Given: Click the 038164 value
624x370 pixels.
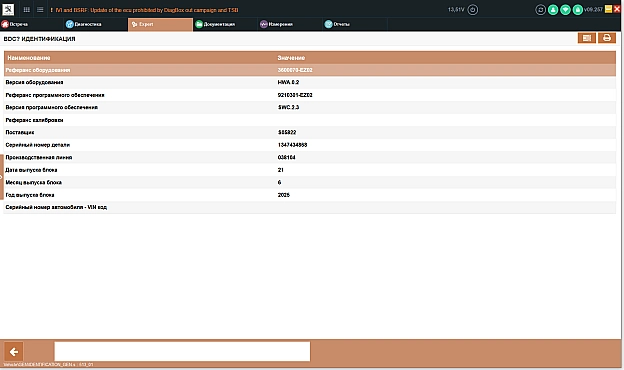Looking at the screenshot, I should click(x=287, y=158).
